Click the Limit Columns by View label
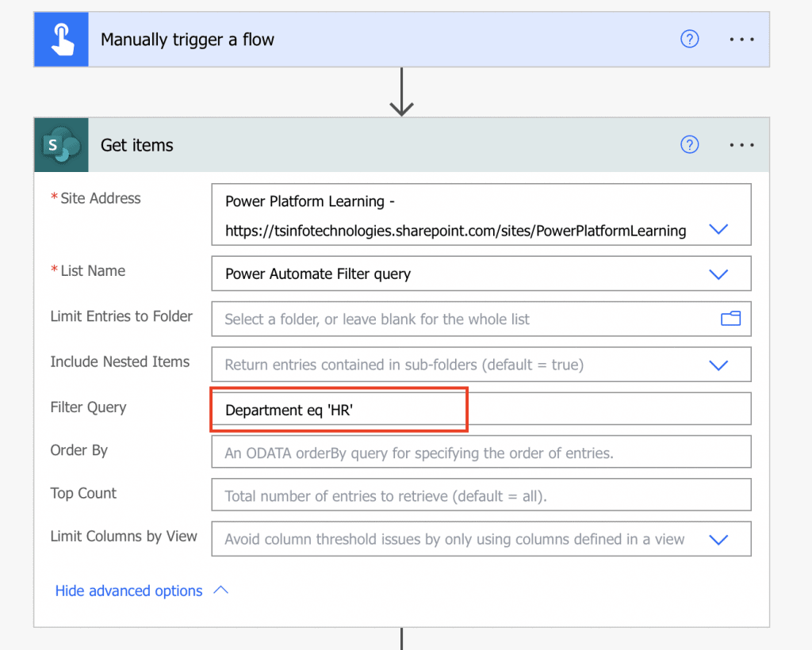Image resolution: width=812 pixels, height=650 pixels. tap(124, 536)
